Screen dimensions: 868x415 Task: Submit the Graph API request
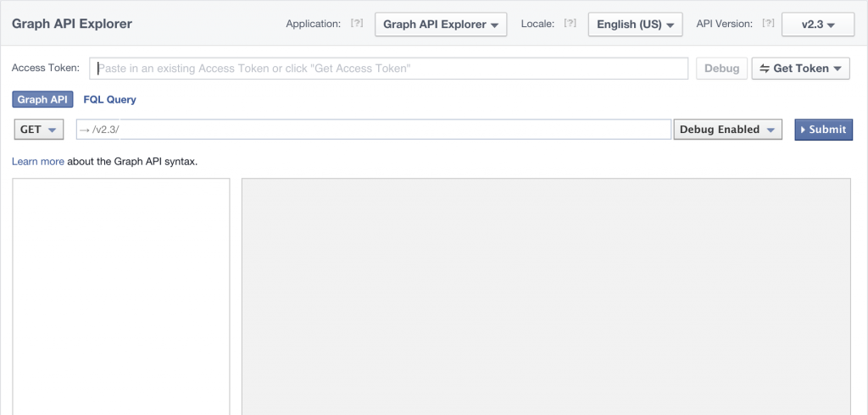click(x=824, y=130)
